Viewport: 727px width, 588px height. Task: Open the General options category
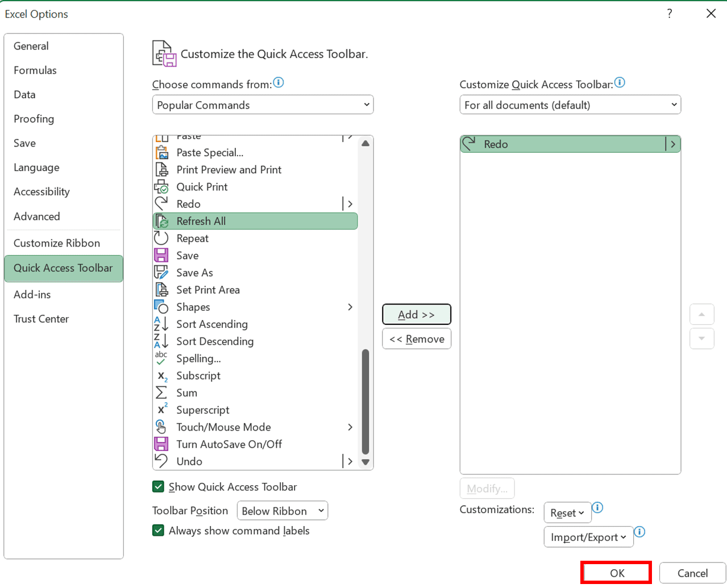pyautogui.click(x=64, y=46)
